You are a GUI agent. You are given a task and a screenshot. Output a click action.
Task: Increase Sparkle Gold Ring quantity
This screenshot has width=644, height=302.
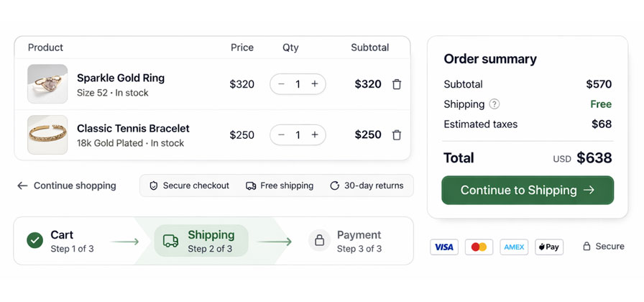click(x=315, y=84)
